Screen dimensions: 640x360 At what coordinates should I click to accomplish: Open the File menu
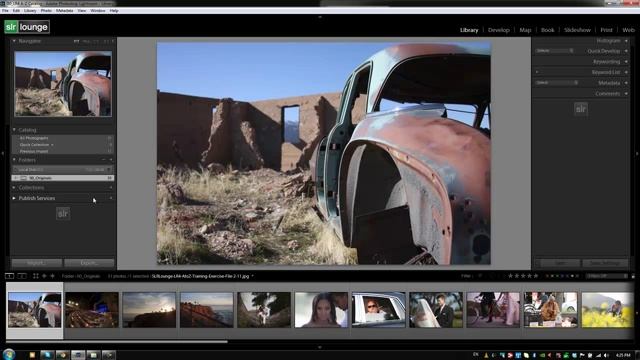[5, 11]
